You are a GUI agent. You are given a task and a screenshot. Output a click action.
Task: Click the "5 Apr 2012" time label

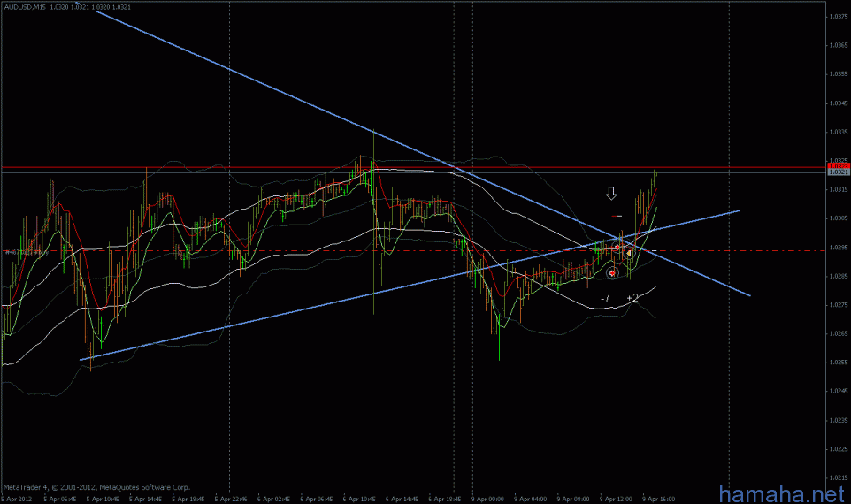coord(16,499)
